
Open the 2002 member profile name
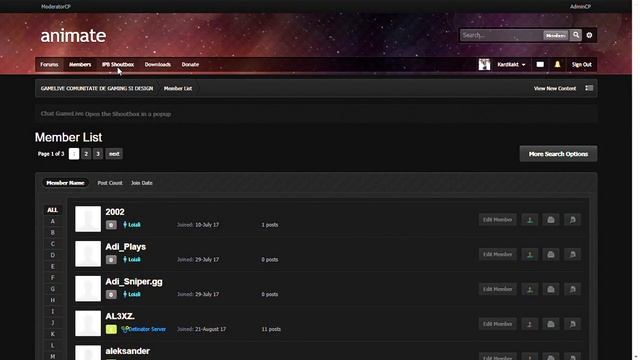click(115, 212)
